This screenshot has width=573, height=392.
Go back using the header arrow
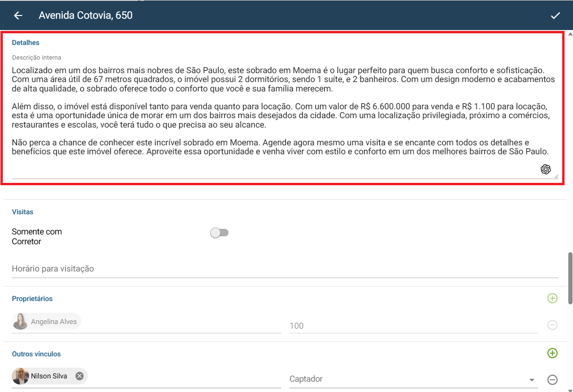[x=18, y=15]
